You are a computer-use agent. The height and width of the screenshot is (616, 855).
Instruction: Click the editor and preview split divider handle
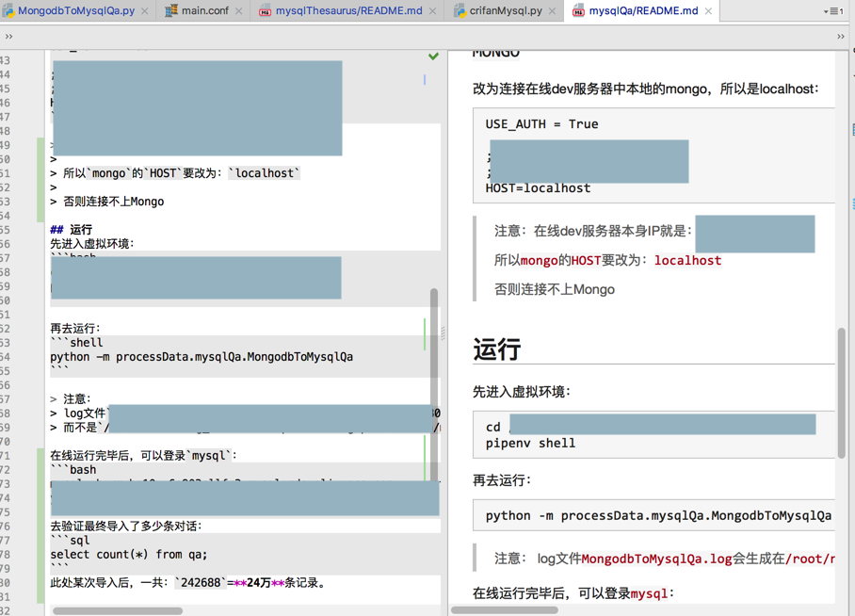pyautogui.click(x=443, y=333)
